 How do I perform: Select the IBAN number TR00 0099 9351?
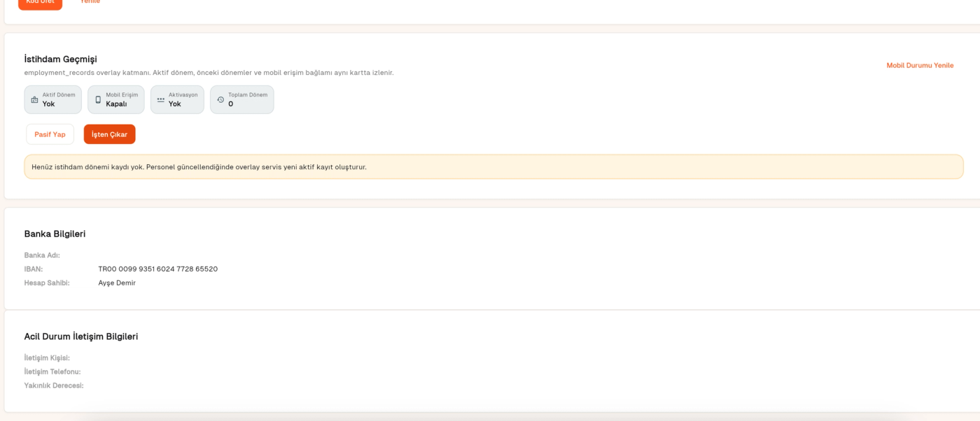click(158, 269)
